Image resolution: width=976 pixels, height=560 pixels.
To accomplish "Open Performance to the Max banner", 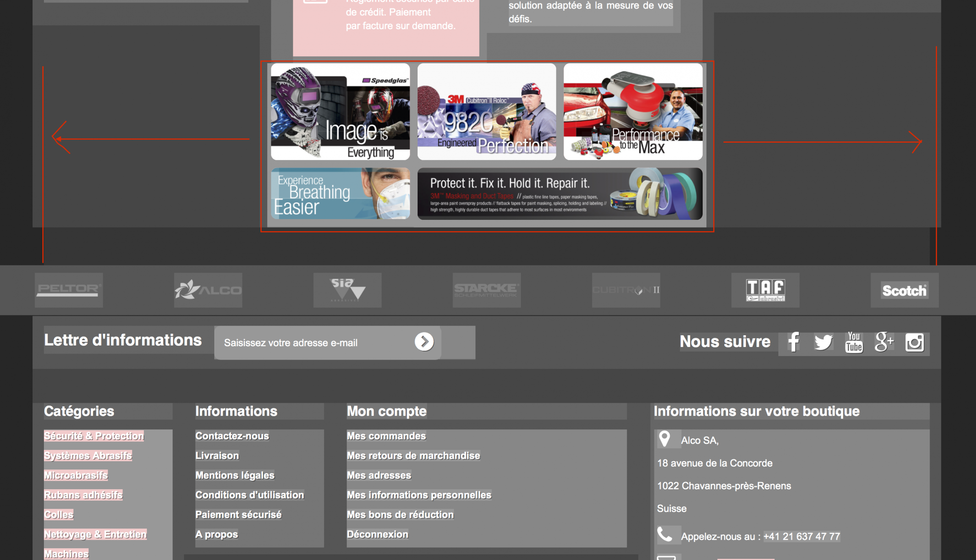I will coord(633,112).
